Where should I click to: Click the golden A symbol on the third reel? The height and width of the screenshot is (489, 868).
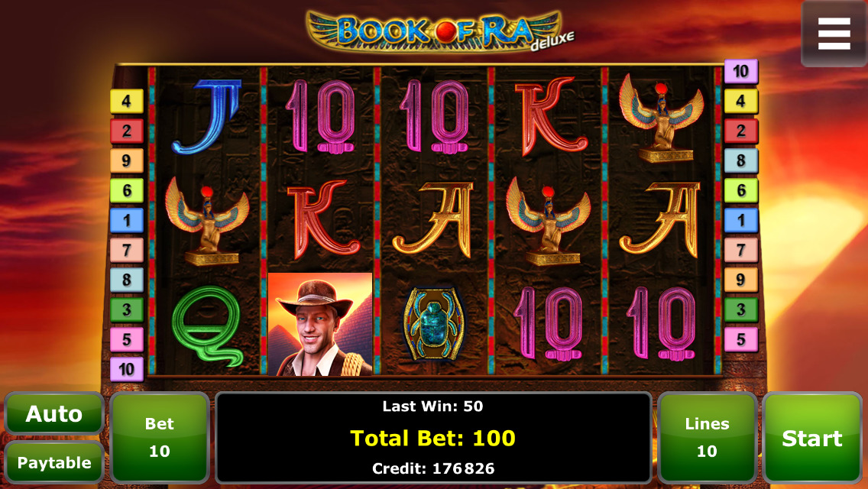(433, 220)
